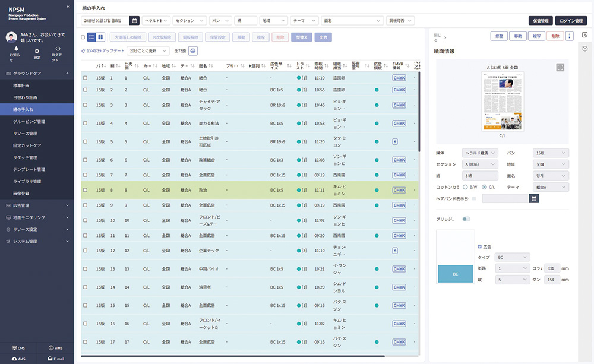Click the 修整 button in the detail panel
This screenshot has width=594, height=364.
pyautogui.click(x=499, y=36)
